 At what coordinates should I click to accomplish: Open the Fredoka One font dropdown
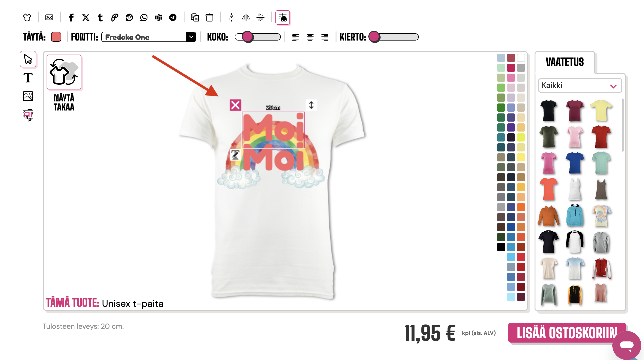(149, 37)
